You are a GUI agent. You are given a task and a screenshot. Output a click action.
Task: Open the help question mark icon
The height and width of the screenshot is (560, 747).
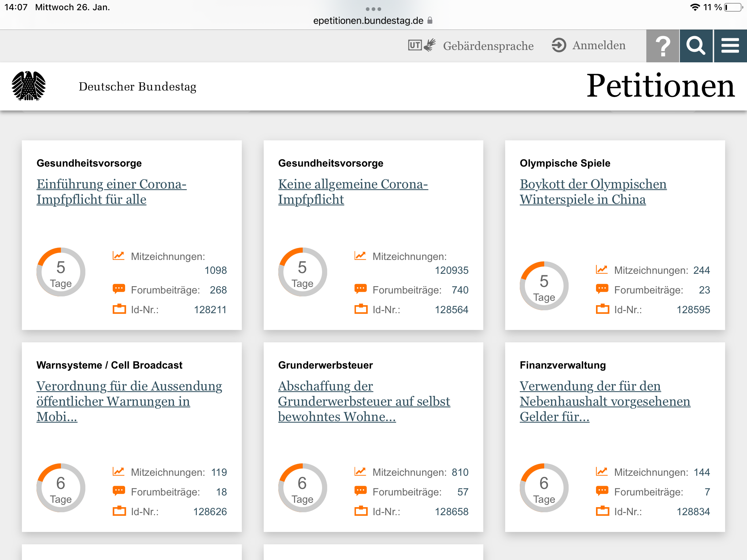[662, 46]
